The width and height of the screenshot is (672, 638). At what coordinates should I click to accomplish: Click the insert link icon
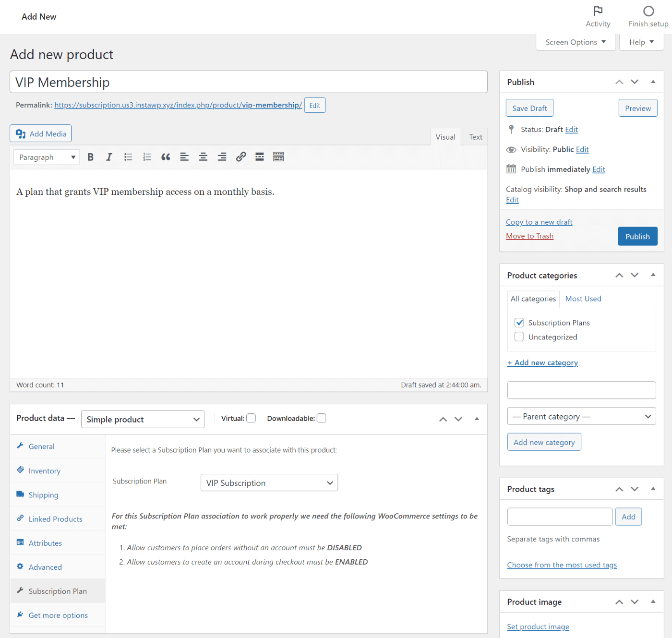(241, 157)
